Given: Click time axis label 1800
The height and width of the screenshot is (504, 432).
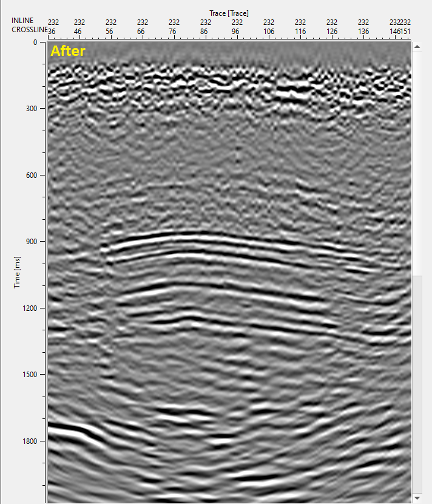Looking at the screenshot, I should click(30, 441).
